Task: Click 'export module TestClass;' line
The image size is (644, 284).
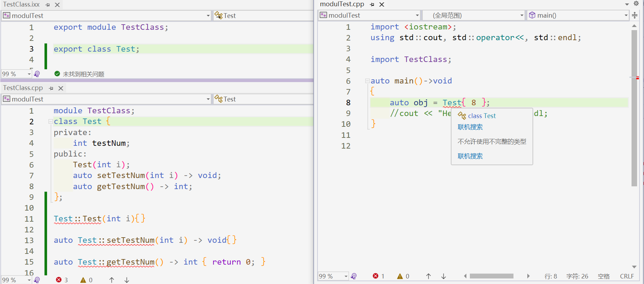Action: point(111,27)
